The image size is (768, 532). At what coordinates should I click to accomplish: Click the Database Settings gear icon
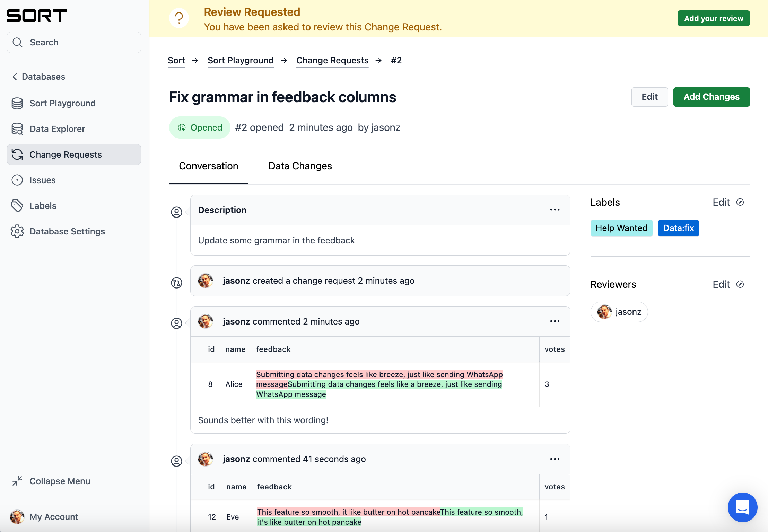pyautogui.click(x=17, y=231)
